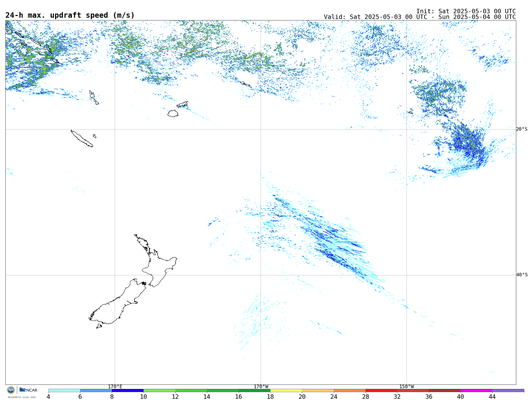Click the dark blue 8–10 m/s color swatch

(128, 391)
